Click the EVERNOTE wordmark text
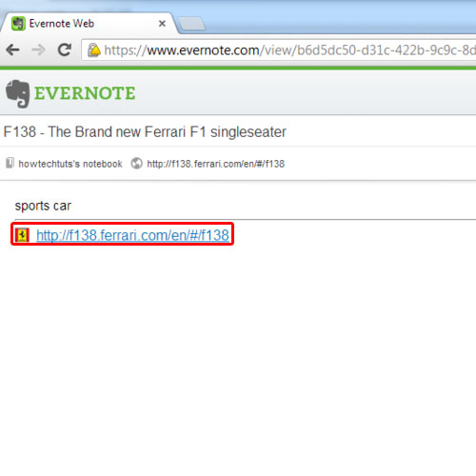476x476 pixels. pyautogui.click(x=85, y=93)
